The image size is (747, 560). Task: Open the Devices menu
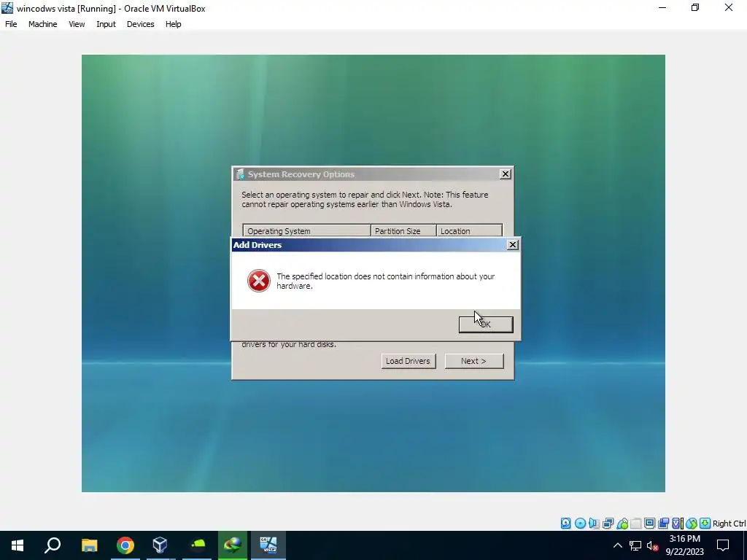pyautogui.click(x=141, y=24)
